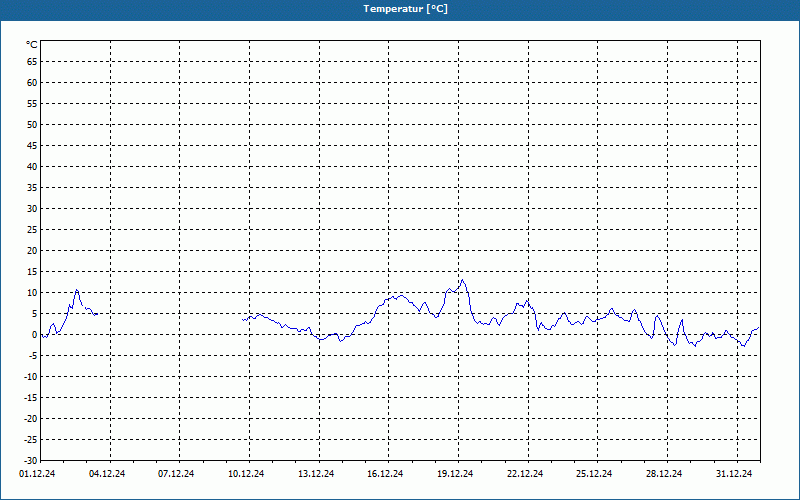Click the 30 y-axis label

coord(32,209)
